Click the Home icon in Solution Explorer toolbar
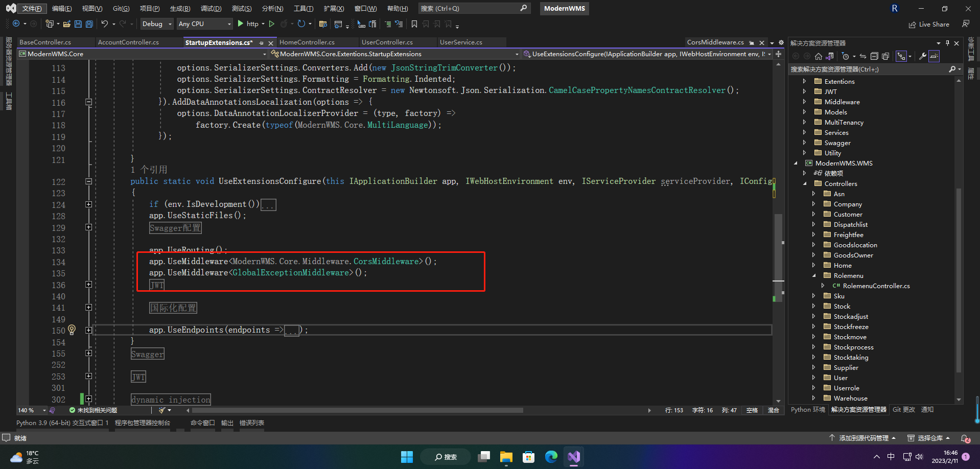 pyautogui.click(x=819, y=56)
